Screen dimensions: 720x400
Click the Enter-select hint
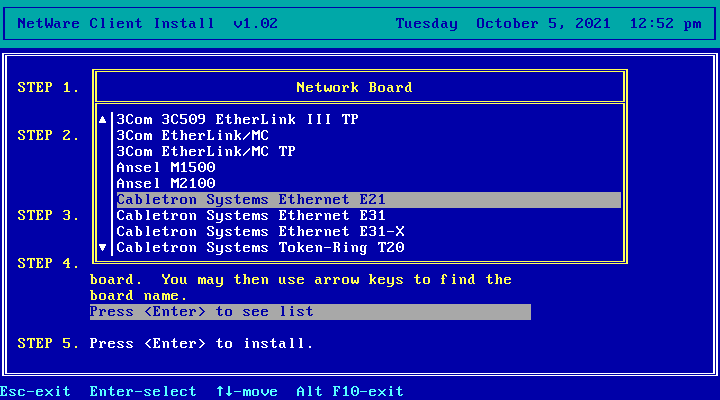point(143,392)
